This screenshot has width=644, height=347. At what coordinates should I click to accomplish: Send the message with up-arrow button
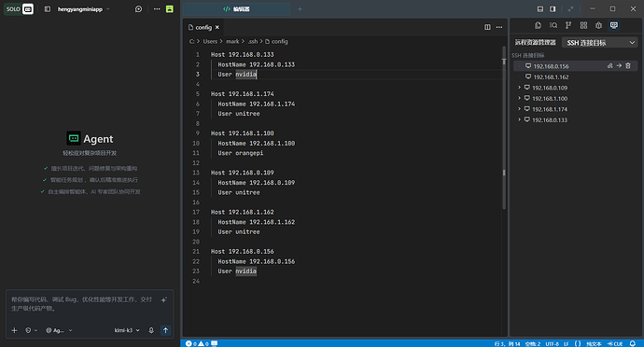[165, 330]
